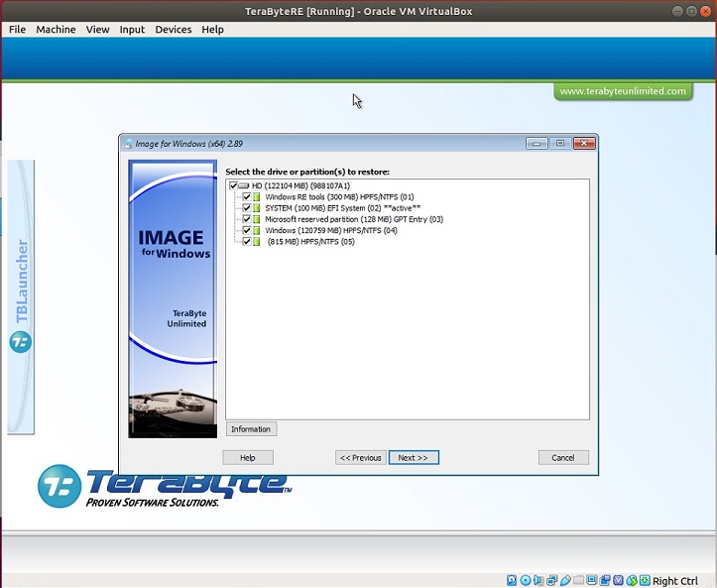Viewport: 717px width, 588px height.
Task: Toggle the (815 MiB) HPFS/NTFS checkbox
Action: pyautogui.click(x=247, y=241)
